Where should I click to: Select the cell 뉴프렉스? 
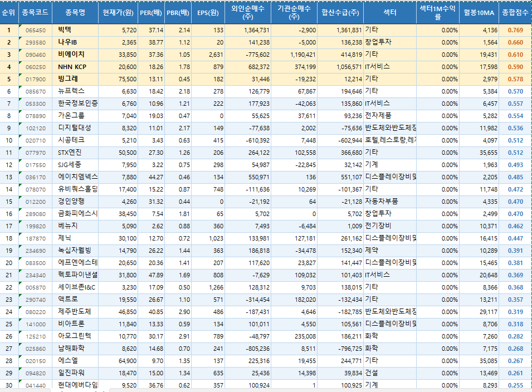75,91
